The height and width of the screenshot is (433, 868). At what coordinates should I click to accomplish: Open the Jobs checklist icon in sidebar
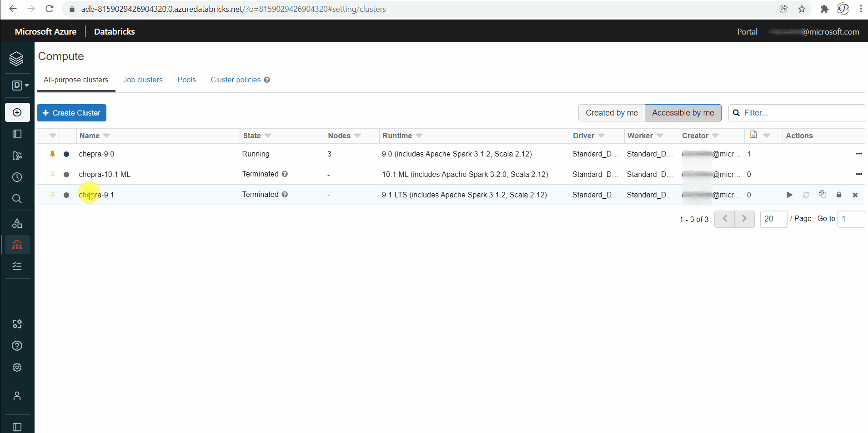17,266
